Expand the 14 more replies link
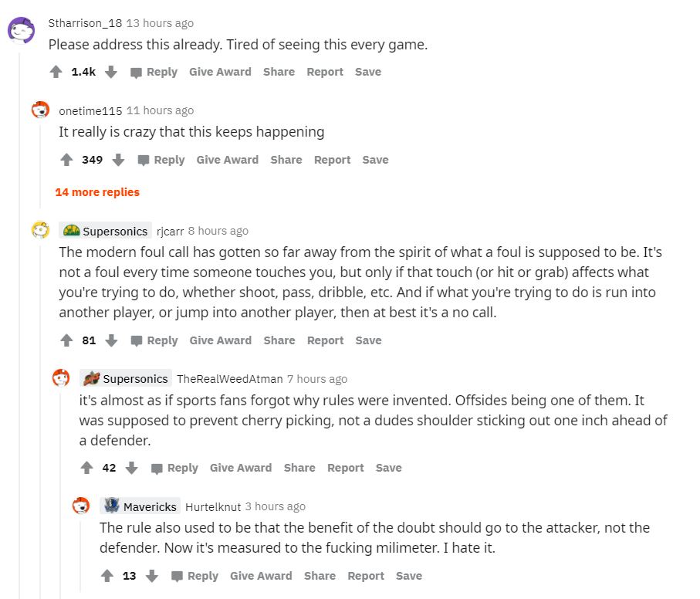The width and height of the screenshot is (700, 599). pyautogui.click(x=97, y=191)
